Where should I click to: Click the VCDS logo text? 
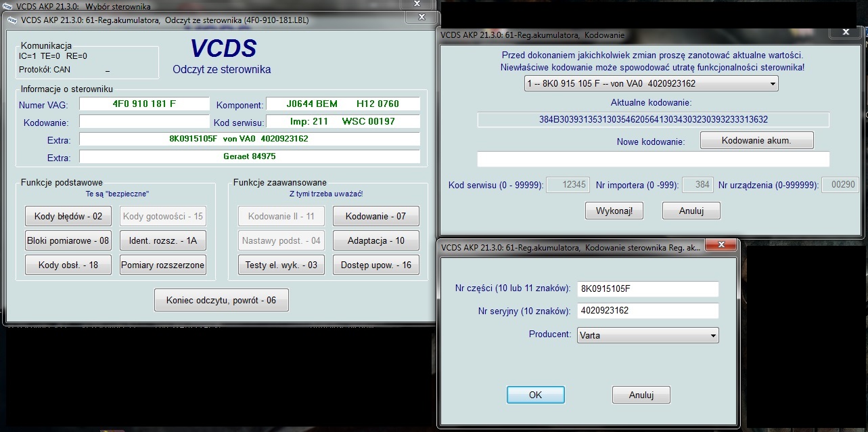[x=223, y=49]
